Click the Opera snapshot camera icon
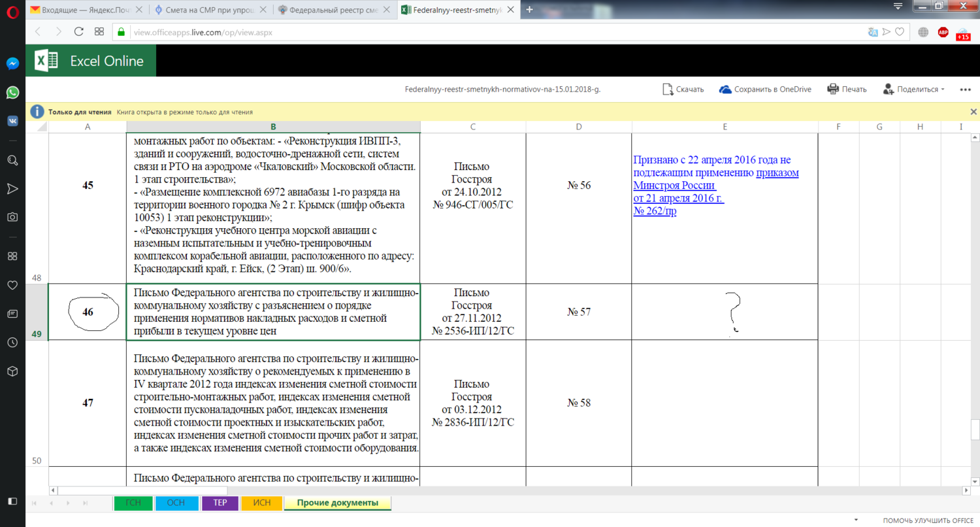Screen dimensions: 980x527 (12, 217)
